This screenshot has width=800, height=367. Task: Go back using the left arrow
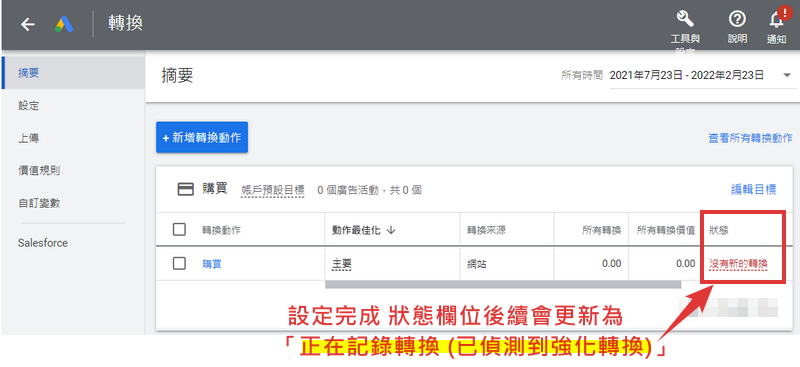(x=28, y=25)
